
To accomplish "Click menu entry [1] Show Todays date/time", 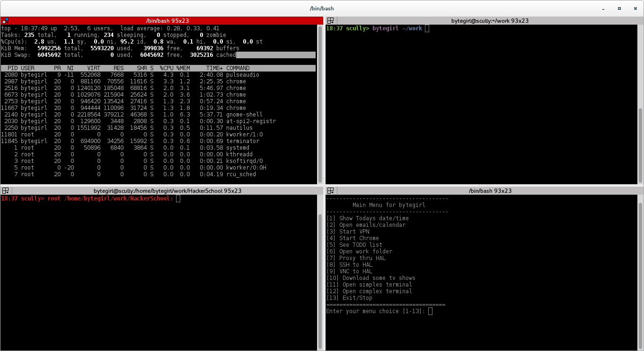I will coord(367,218).
